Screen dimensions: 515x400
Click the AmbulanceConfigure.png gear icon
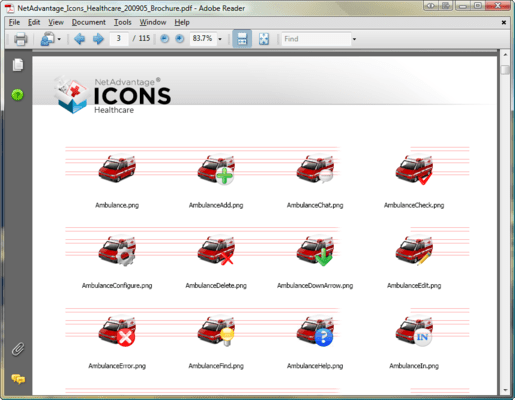coord(117,250)
